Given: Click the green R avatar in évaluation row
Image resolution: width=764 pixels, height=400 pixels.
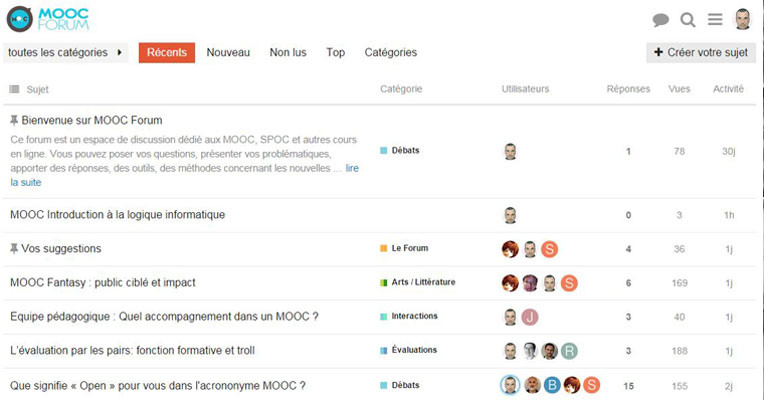Looking at the screenshot, I should (569, 351).
